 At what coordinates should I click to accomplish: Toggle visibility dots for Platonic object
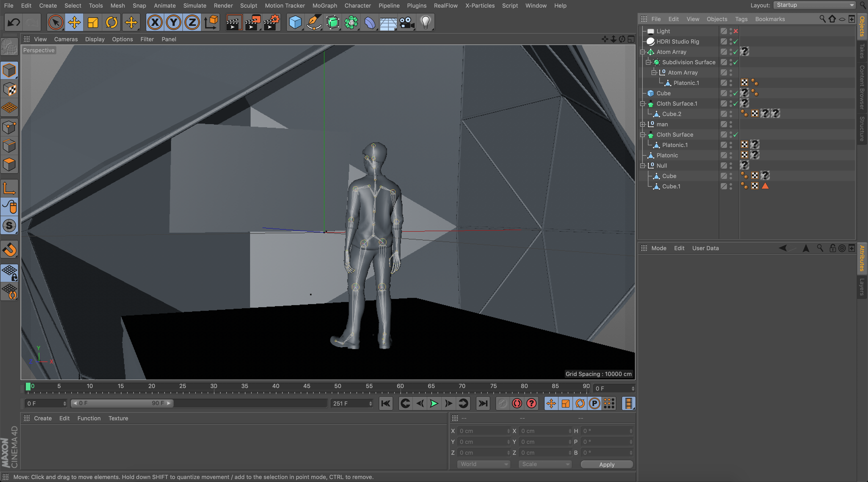pos(731,155)
